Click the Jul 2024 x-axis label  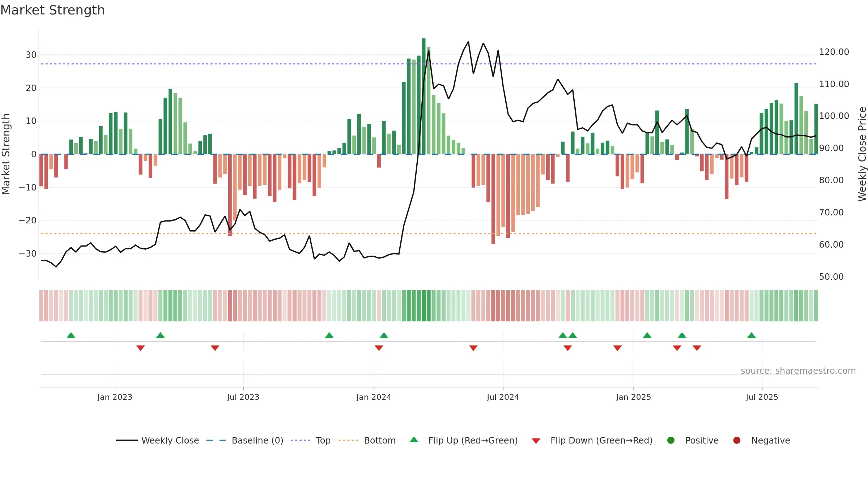pos(503,397)
